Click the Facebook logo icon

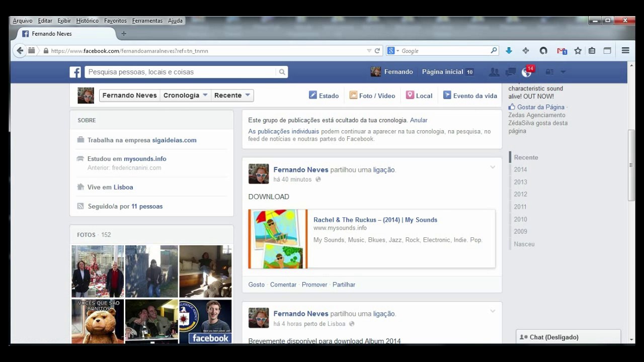75,72
